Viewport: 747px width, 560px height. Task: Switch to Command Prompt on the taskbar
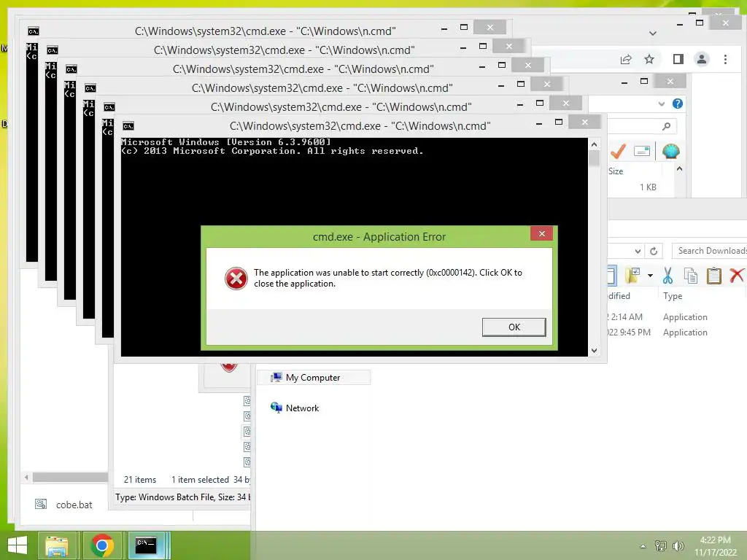pyautogui.click(x=147, y=545)
